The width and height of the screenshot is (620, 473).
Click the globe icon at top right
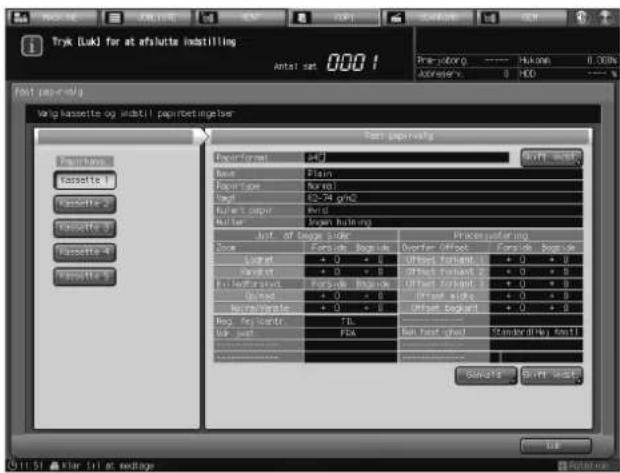coord(582,17)
